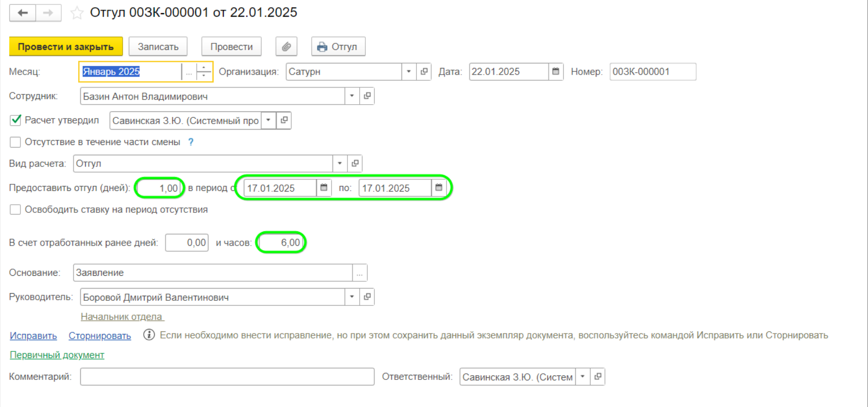Open Вид расчета record icon
Screen dimensions: 868x407
click(355, 163)
